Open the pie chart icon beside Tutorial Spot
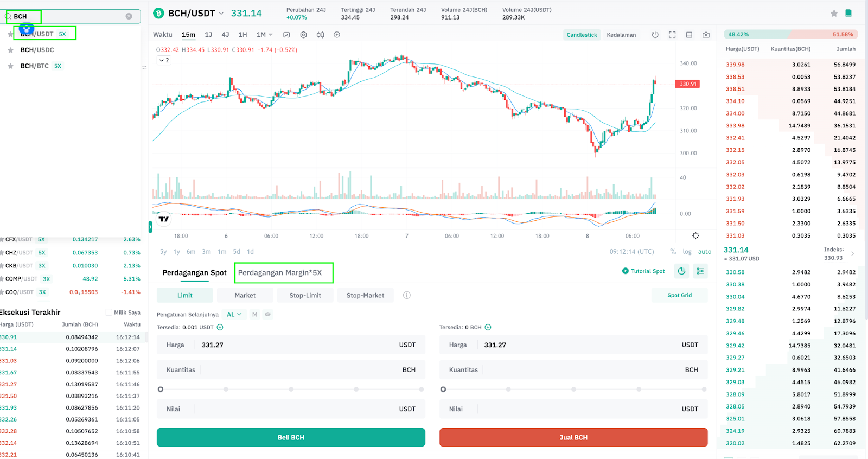Screen dimensions: 868x459 [x=682, y=271]
